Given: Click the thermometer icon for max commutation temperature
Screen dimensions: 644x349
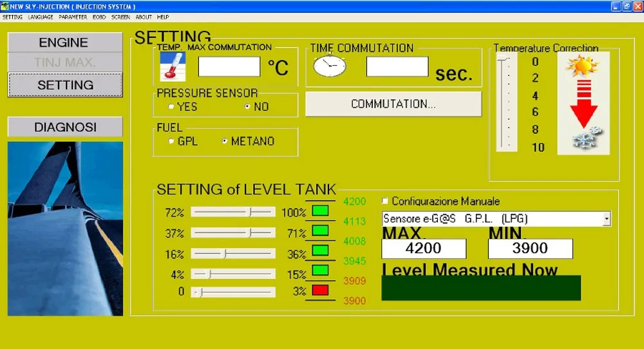Looking at the screenshot, I should tap(173, 66).
